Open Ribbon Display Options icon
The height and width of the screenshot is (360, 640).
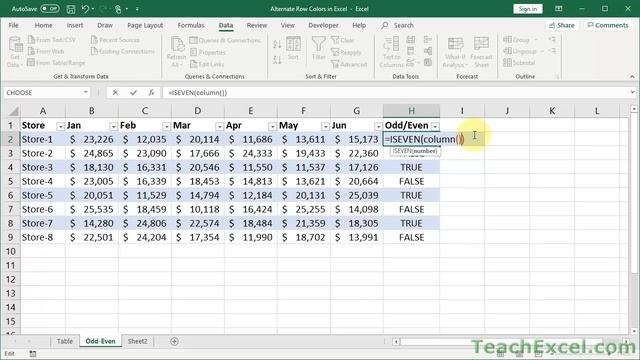point(559,9)
